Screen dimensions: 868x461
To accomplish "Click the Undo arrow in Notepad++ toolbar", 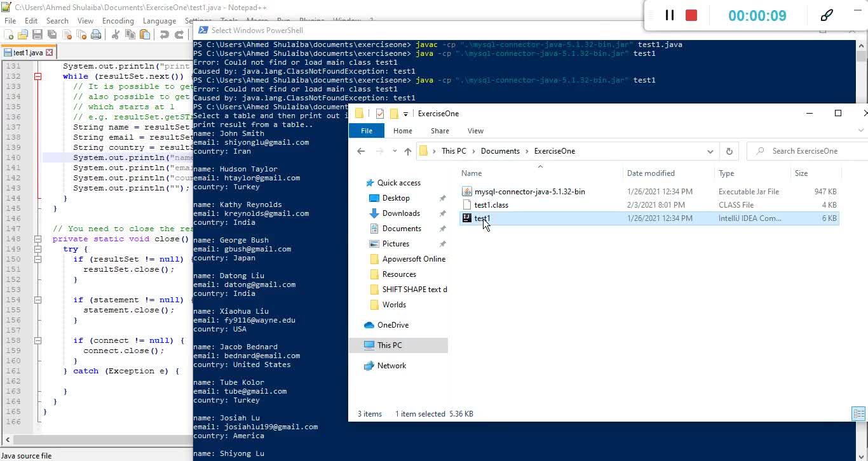I will pos(164,34).
